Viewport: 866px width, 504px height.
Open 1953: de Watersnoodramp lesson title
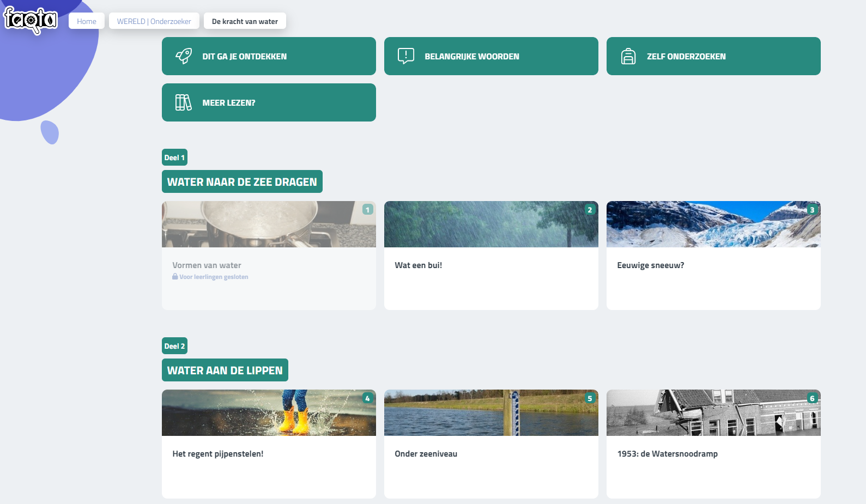pyautogui.click(x=668, y=454)
